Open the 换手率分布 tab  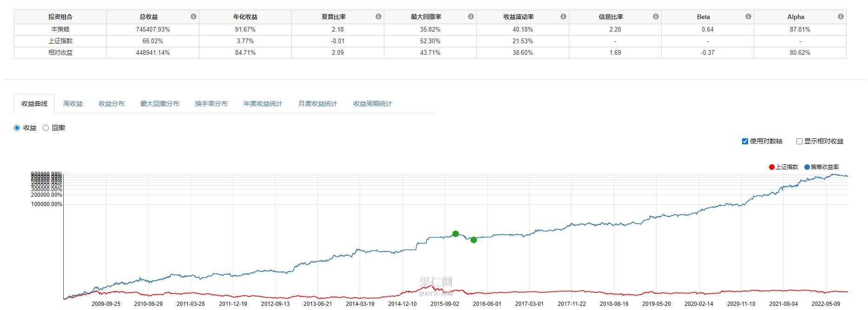click(211, 103)
